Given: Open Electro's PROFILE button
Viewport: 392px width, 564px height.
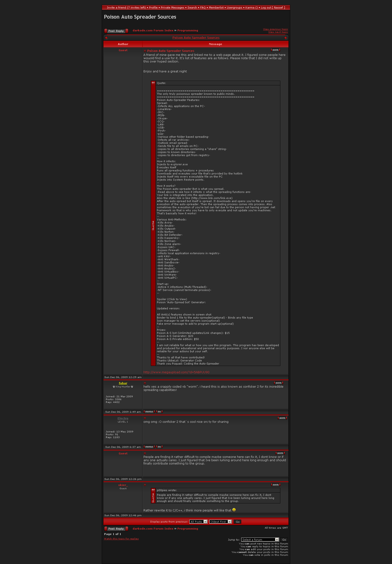Looking at the screenshot, I should pyautogui.click(x=149, y=447).
